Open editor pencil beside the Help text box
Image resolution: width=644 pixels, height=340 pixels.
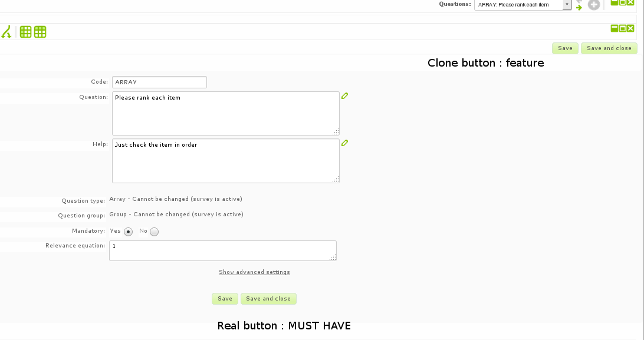[x=344, y=143]
